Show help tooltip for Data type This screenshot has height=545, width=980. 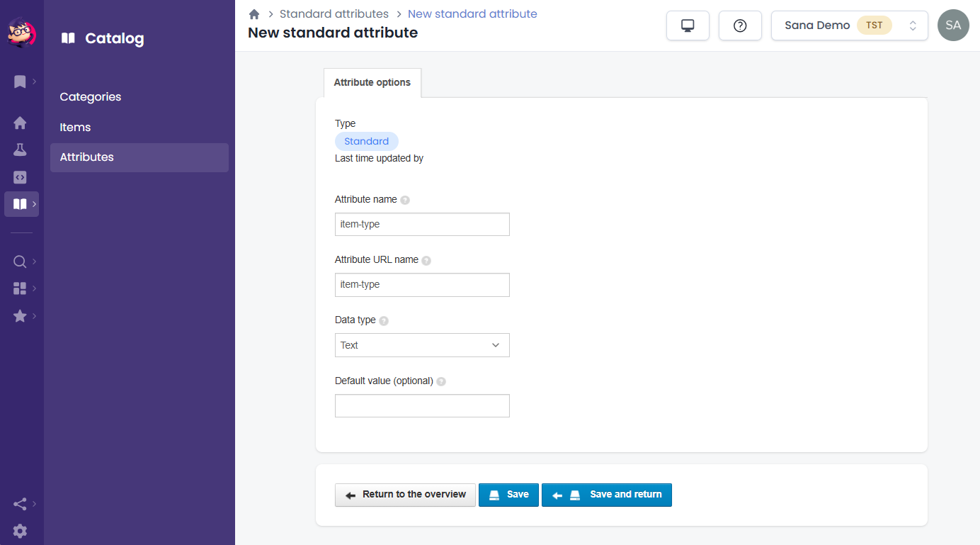384,321
